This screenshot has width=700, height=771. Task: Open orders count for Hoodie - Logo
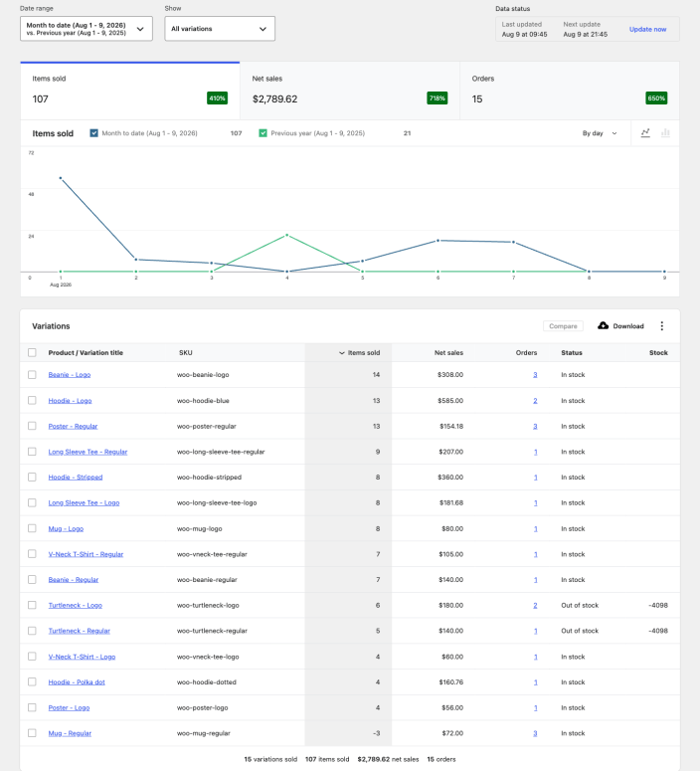[535, 400]
